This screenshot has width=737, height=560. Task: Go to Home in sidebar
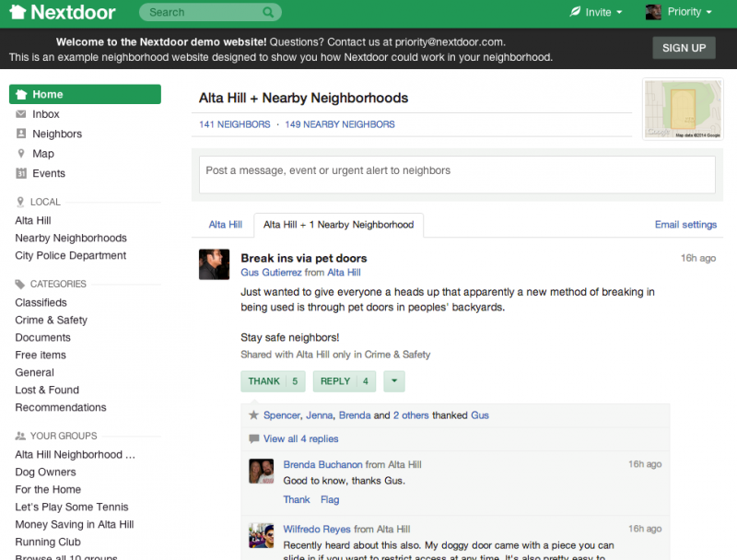85,95
